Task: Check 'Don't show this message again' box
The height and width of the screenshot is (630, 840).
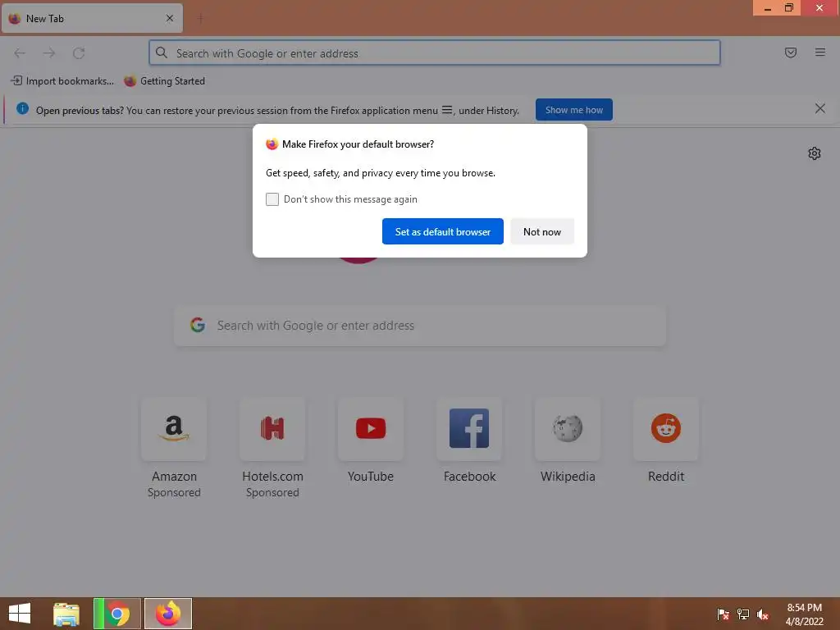Action: [272, 199]
